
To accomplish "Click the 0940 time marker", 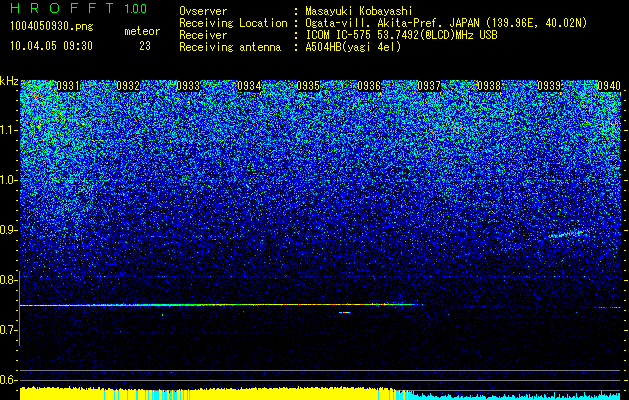I will (x=609, y=86).
